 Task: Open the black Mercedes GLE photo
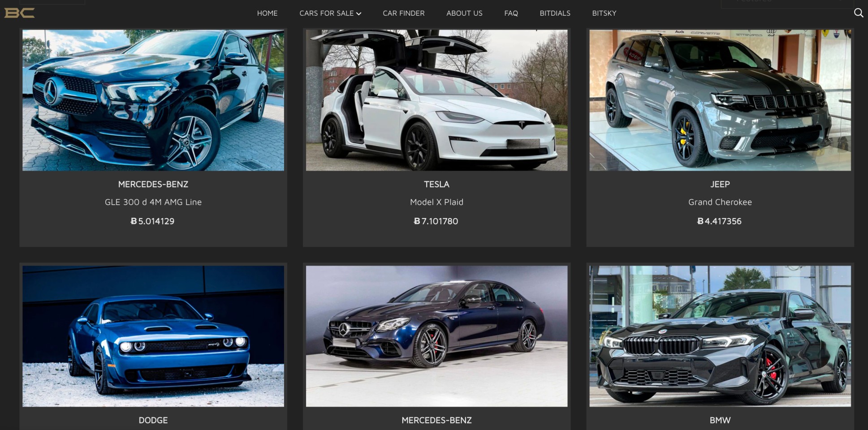point(153,100)
